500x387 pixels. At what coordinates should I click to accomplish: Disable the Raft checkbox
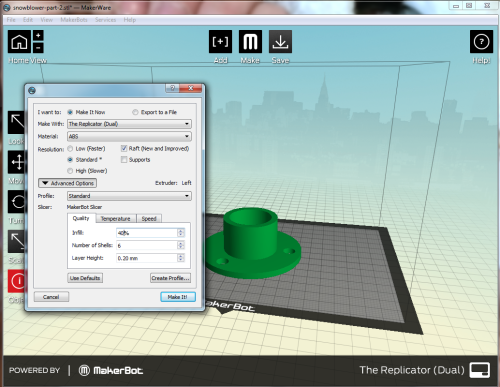pos(124,148)
